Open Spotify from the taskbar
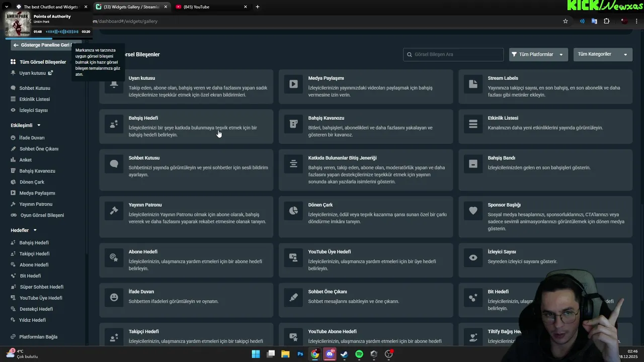This screenshot has height=362, width=644. tap(359, 354)
